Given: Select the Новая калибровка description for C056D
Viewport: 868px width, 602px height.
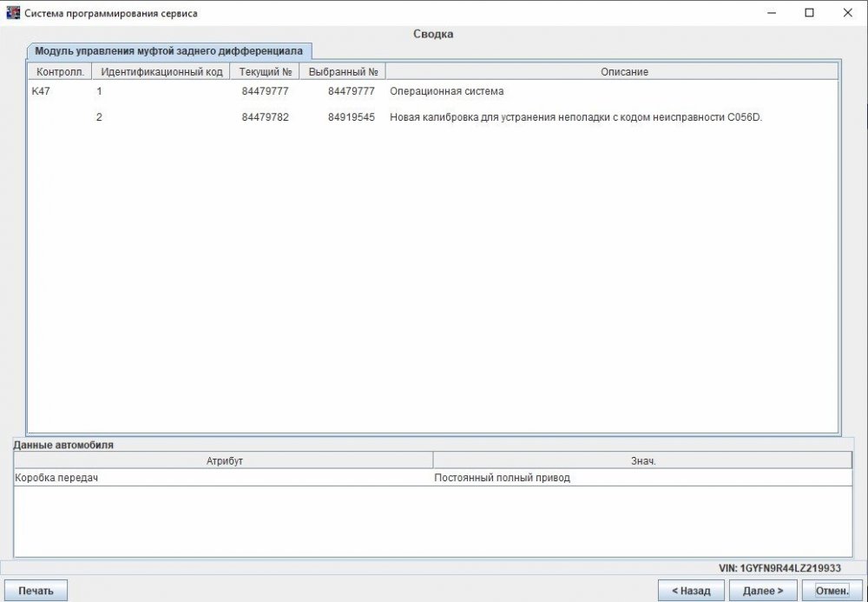Looking at the screenshot, I should [575, 117].
